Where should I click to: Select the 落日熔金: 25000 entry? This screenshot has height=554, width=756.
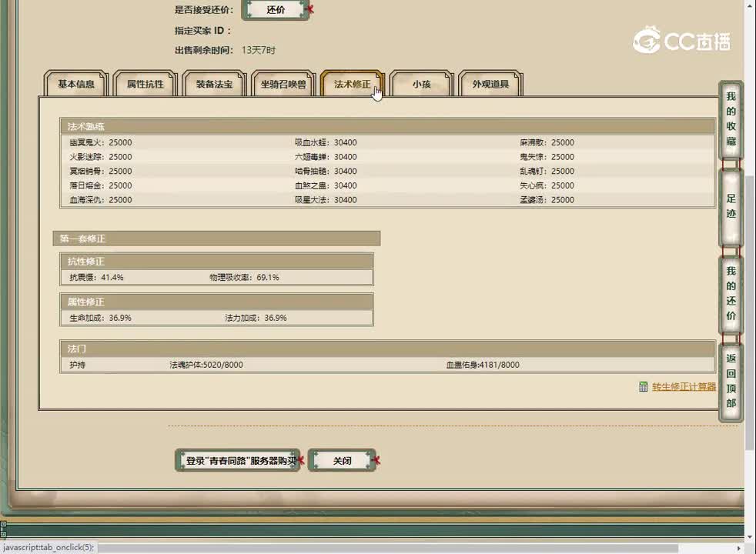(x=100, y=185)
